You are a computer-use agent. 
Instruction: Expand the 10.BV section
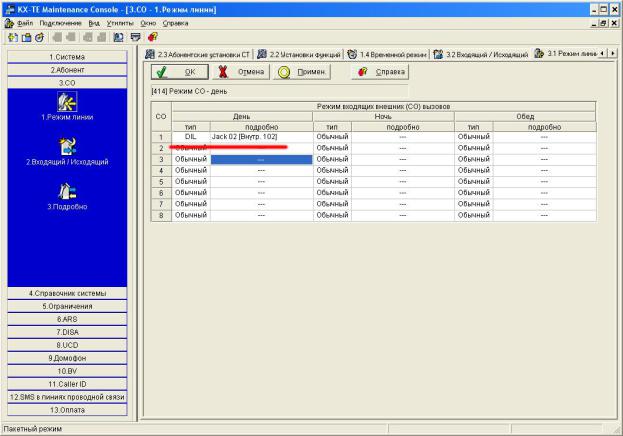pos(67,371)
